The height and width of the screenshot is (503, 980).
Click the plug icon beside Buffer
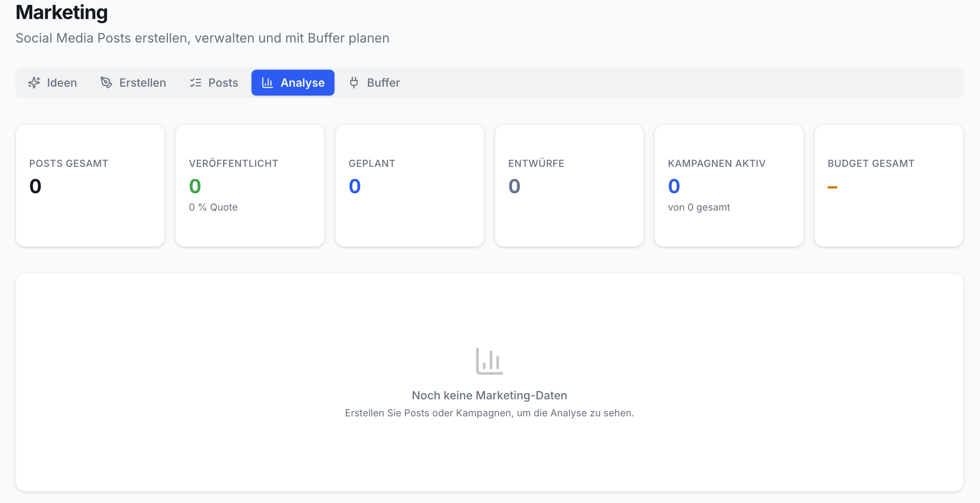(354, 83)
